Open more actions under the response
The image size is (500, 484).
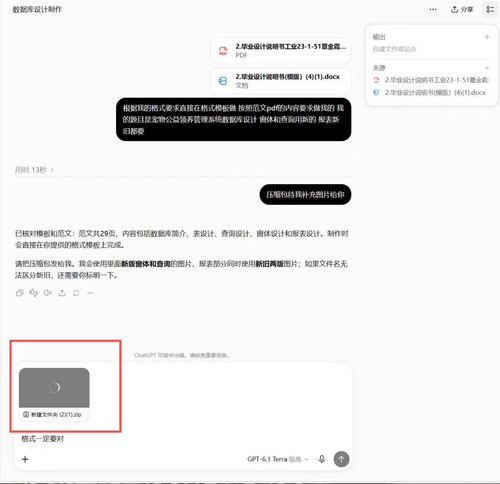(90, 293)
